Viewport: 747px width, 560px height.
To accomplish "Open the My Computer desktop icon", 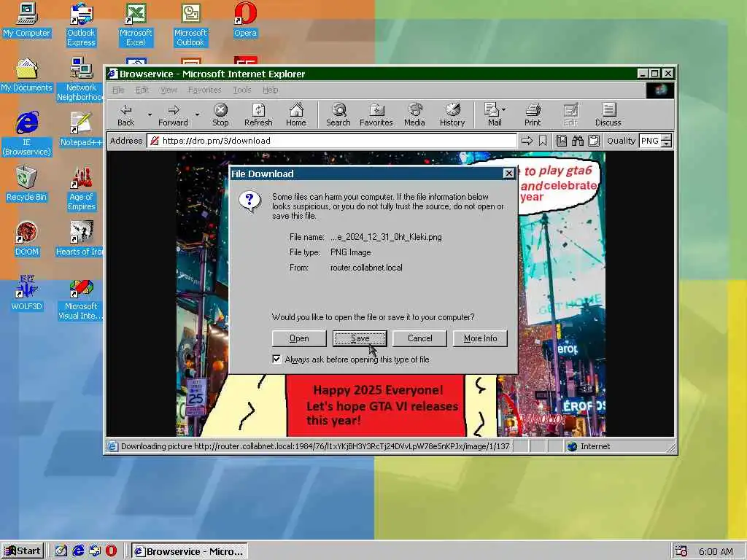I will click(27, 21).
